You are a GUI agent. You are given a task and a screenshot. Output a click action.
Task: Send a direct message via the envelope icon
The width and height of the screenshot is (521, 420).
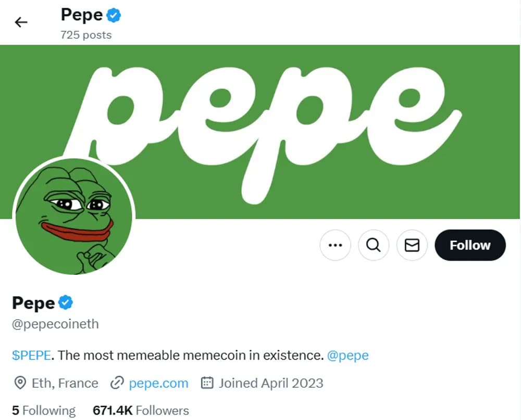coord(412,245)
